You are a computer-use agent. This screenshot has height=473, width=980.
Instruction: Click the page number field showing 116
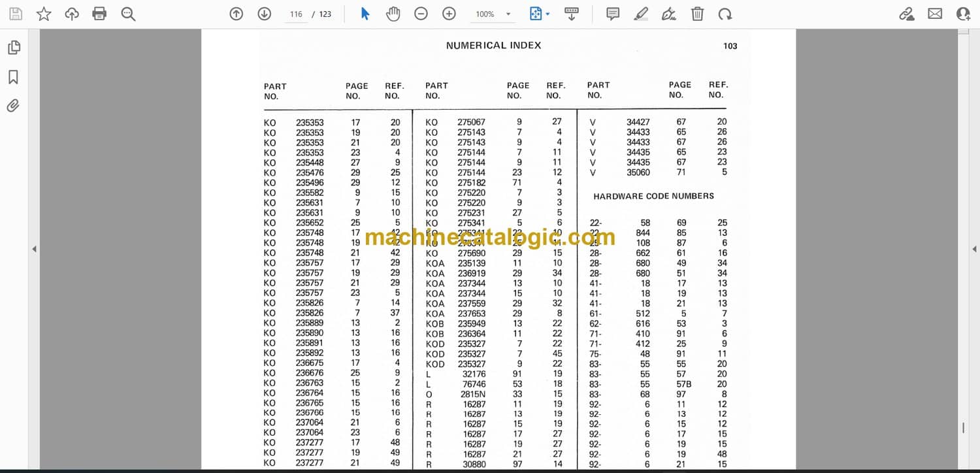point(296,14)
